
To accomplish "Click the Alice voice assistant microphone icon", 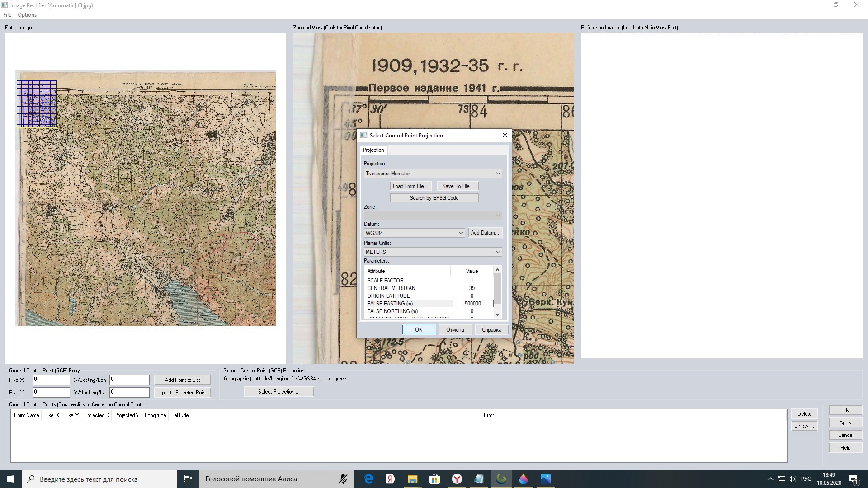I will (x=343, y=479).
